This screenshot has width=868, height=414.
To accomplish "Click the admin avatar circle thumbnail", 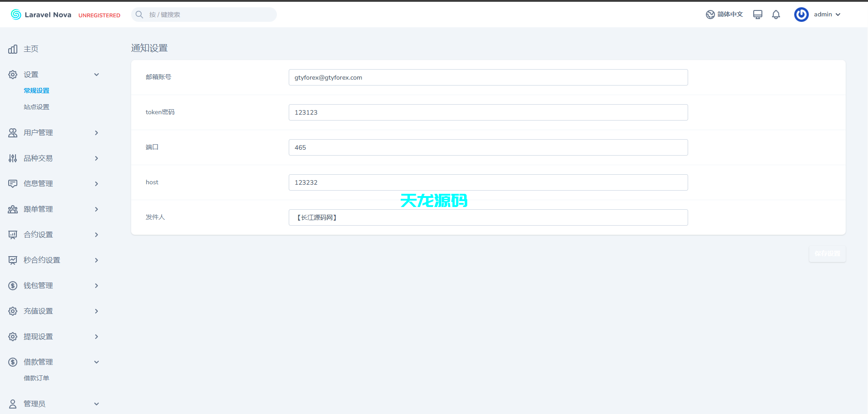I will pyautogui.click(x=801, y=14).
